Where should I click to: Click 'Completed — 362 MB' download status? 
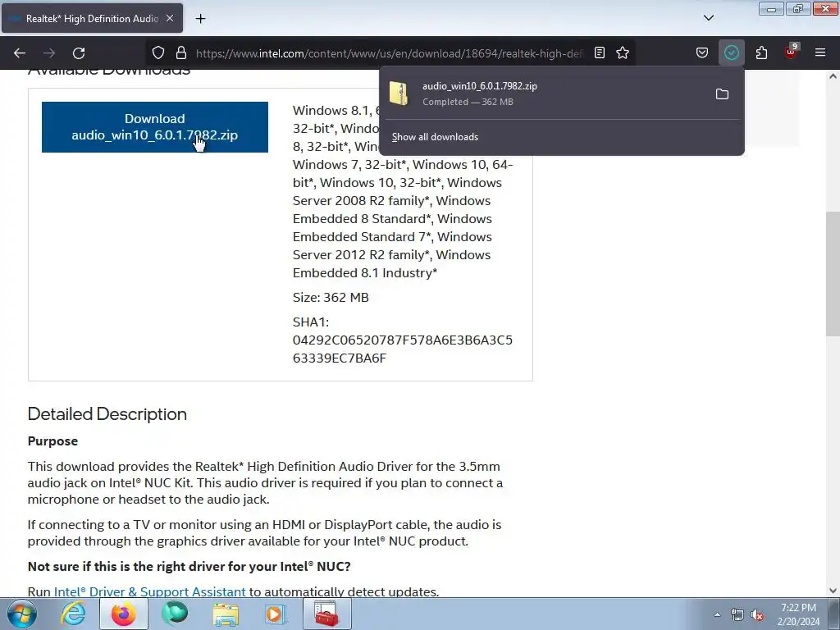(x=468, y=102)
